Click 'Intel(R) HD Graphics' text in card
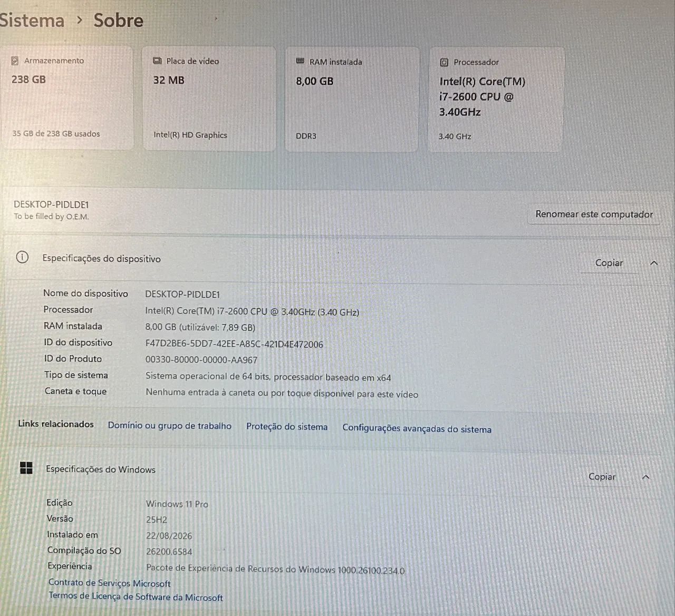 190,135
